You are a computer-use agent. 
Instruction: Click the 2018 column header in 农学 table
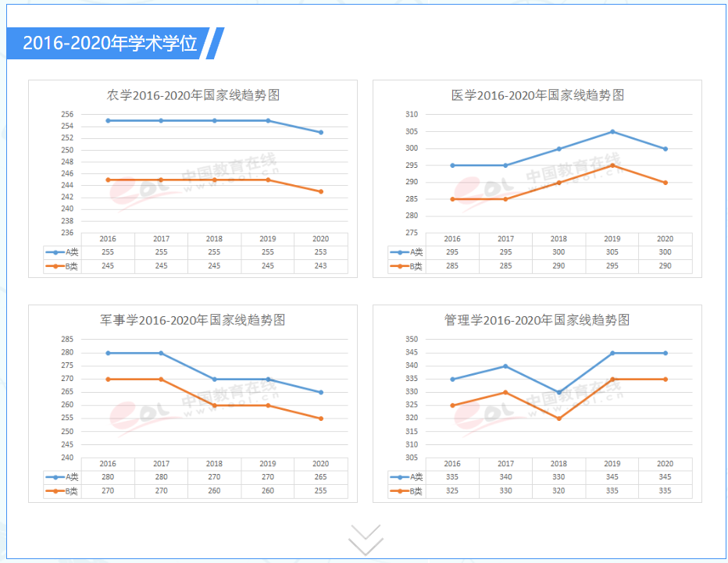tap(214, 239)
